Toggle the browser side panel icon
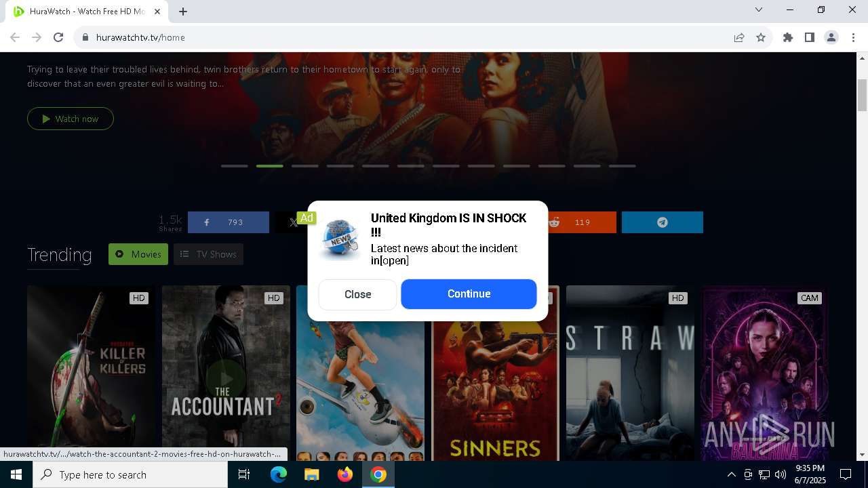 click(x=810, y=37)
